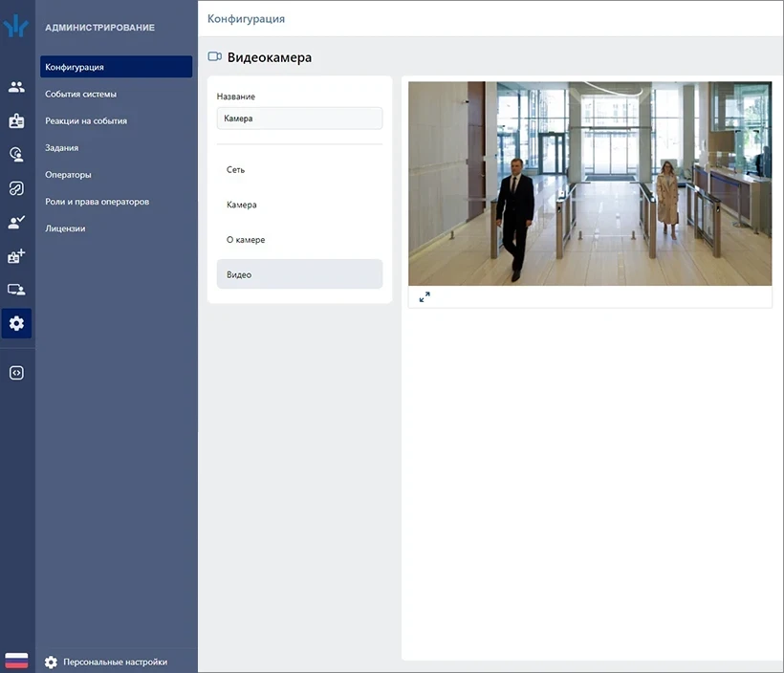Image resolution: width=784 pixels, height=673 pixels.
Task: Click the monitor with user sidebar icon
Action: (x=16, y=290)
